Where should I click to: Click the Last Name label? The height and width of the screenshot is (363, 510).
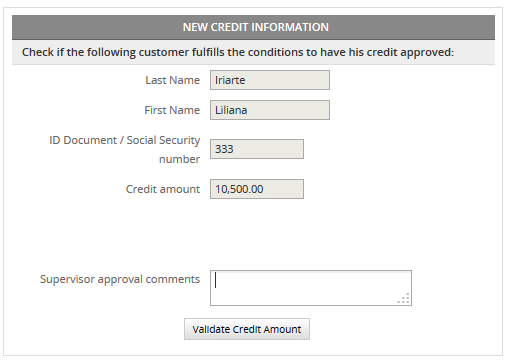pos(172,80)
